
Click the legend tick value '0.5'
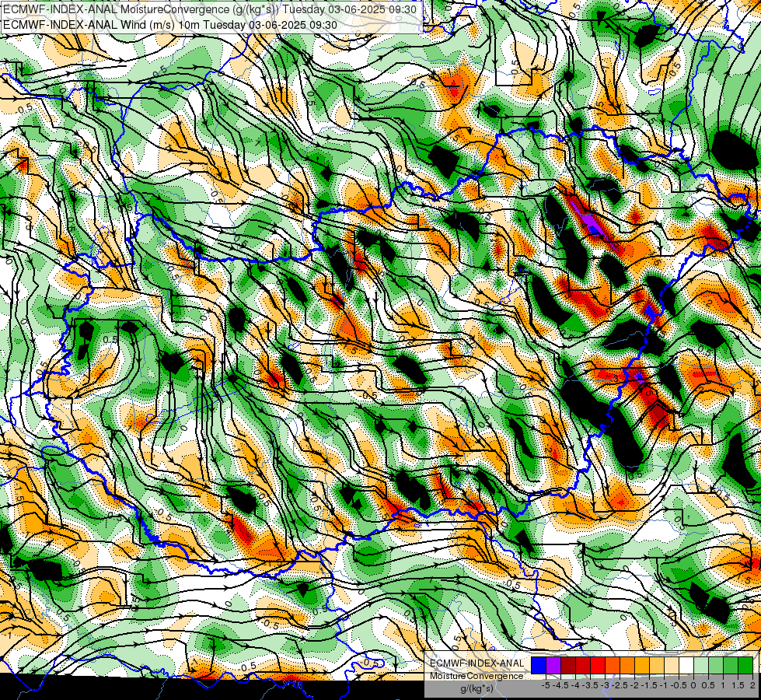pos(709,685)
